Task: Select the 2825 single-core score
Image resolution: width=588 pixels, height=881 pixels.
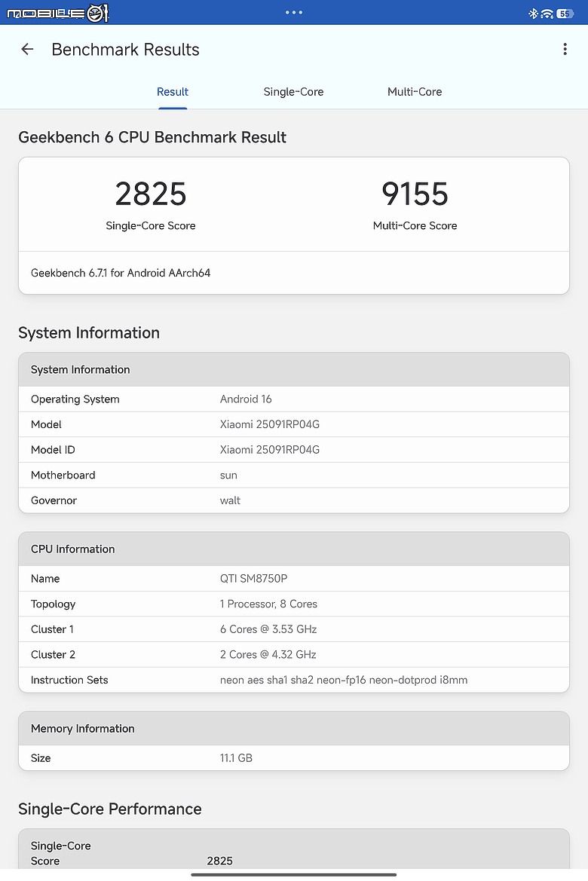Action: tap(151, 194)
